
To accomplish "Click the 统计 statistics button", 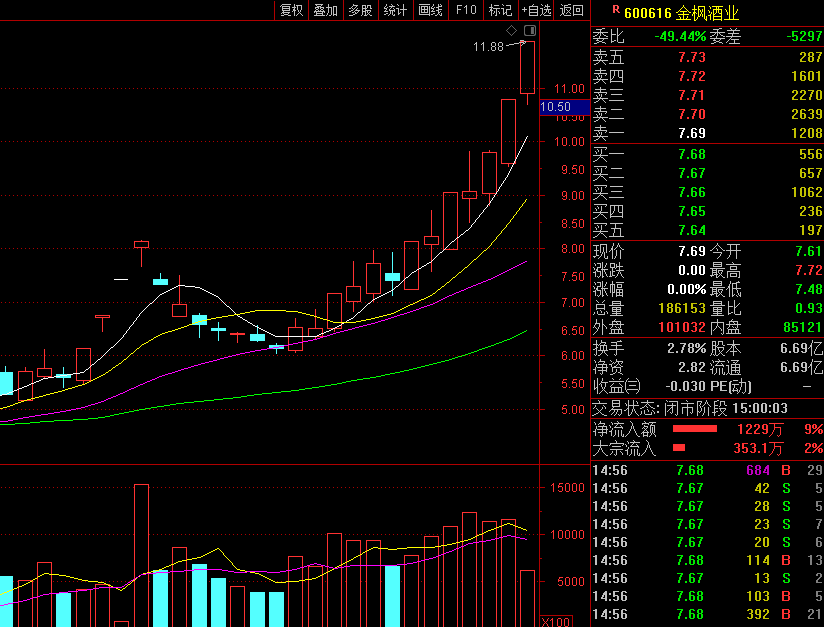I will 395,10.
